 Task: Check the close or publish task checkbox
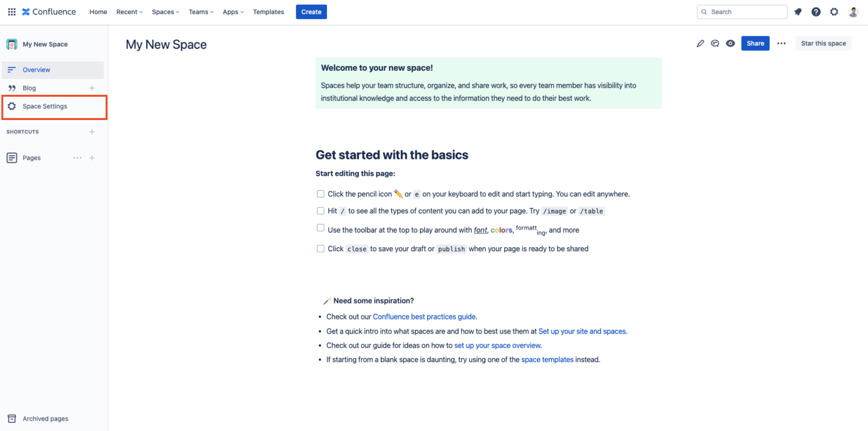320,248
